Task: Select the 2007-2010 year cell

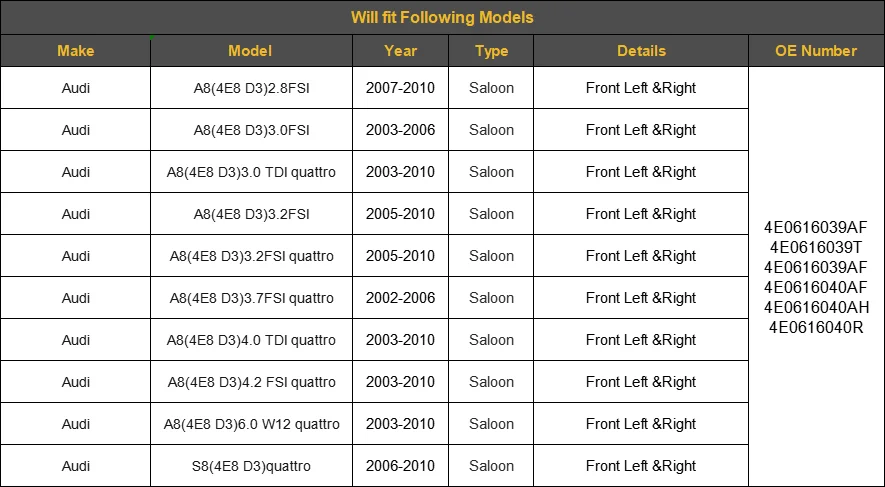Action: [x=400, y=88]
